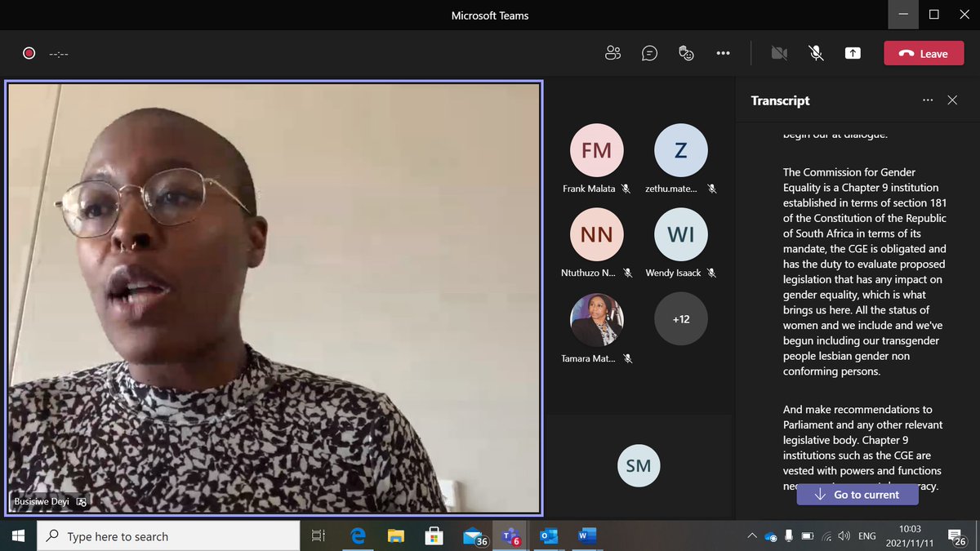
Task: Click the SM self avatar
Action: [x=639, y=466]
